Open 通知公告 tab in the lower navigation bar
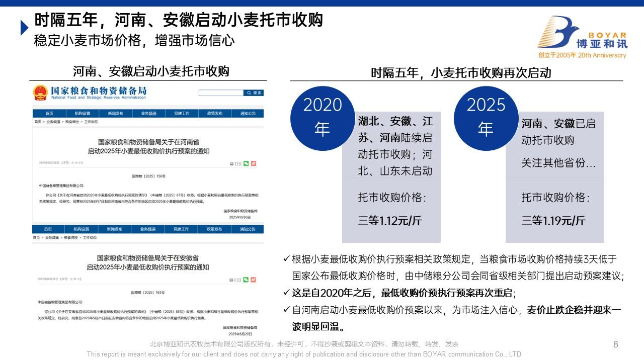Viewport: 644px width, 362px height. 248,229
